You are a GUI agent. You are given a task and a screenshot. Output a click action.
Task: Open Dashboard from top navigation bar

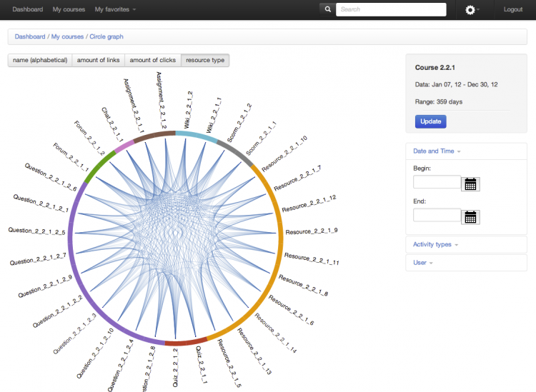click(x=27, y=9)
